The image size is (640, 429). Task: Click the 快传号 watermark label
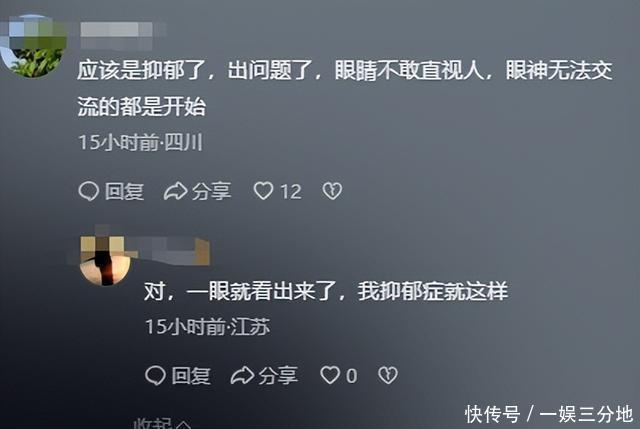tap(493, 414)
